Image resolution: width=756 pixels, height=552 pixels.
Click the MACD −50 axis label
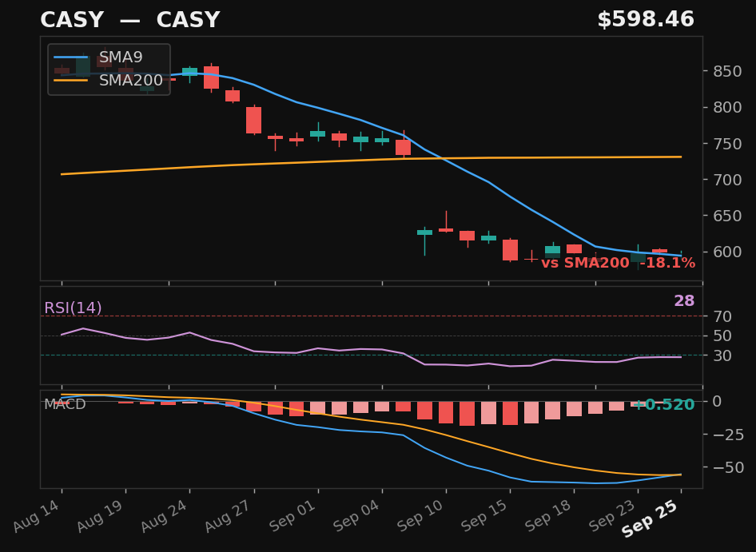coord(727,467)
